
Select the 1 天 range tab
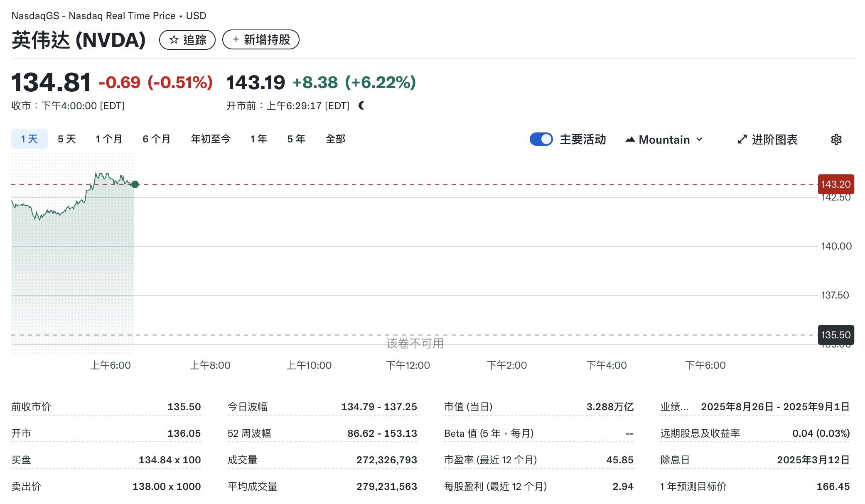(x=29, y=139)
